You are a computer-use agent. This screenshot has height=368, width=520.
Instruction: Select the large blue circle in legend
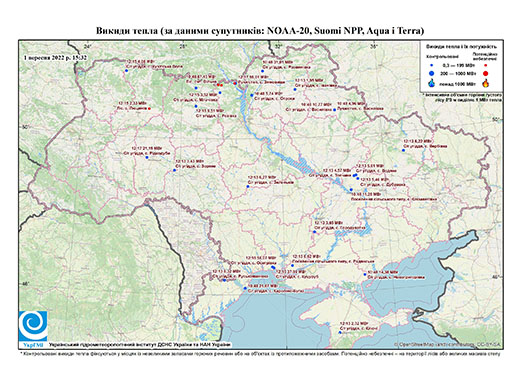pos(432,73)
